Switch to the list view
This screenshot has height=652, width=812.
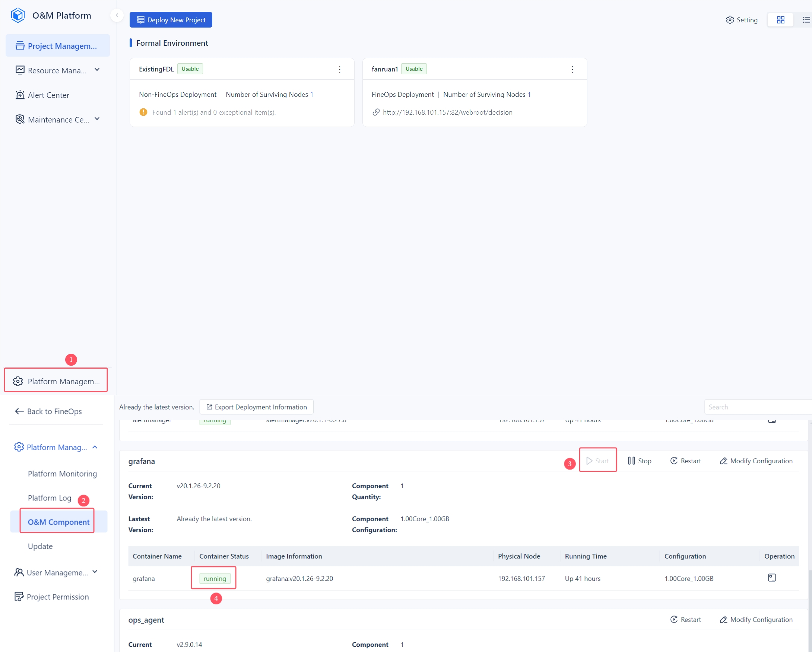click(806, 20)
